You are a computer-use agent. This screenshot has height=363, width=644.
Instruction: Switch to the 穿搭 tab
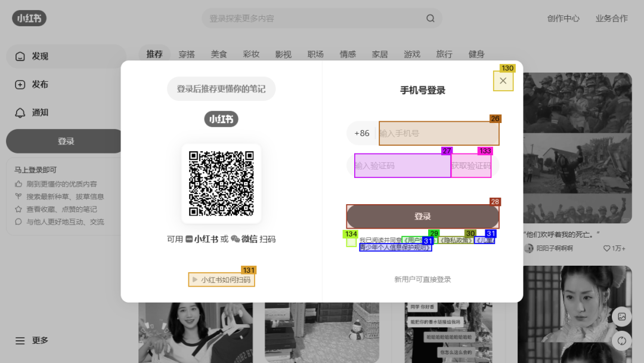pyautogui.click(x=187, y=54)
